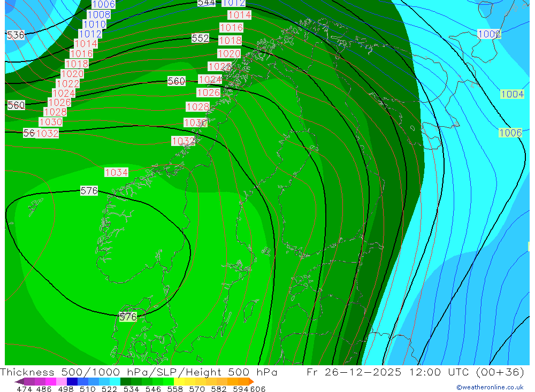The width and height of the screenshot is (535, 392).
Task: Click the dark blue legend swatch above 510
Action: pyautogui.click(x=72, y=381)
